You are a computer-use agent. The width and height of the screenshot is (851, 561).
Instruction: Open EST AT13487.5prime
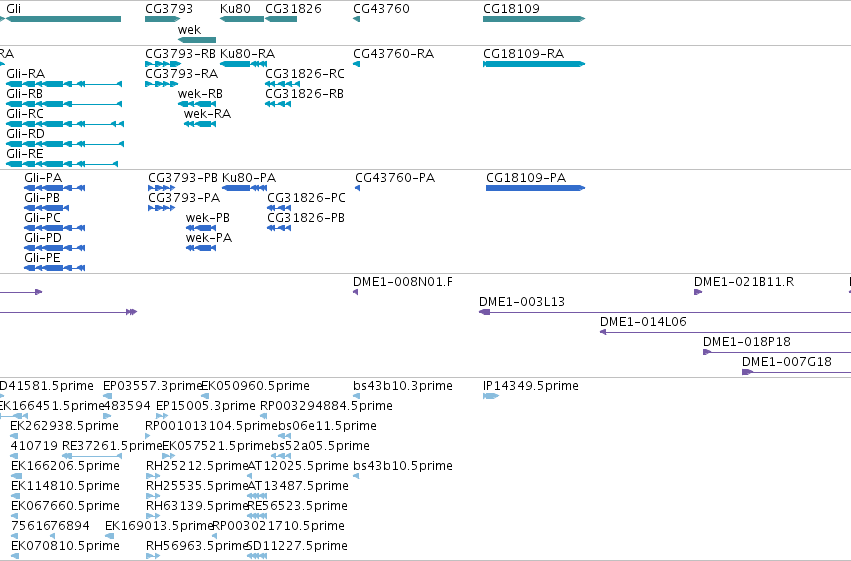click(x=298, y=487)
